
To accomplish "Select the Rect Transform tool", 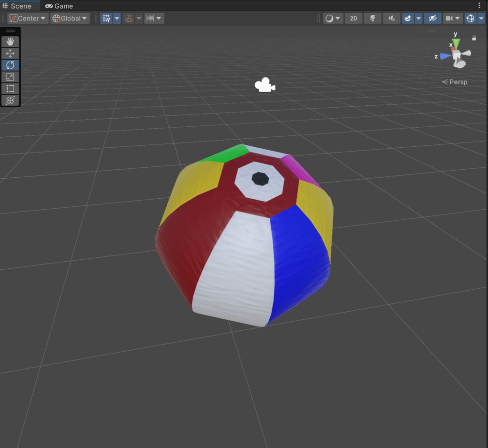I will point(10,89).
